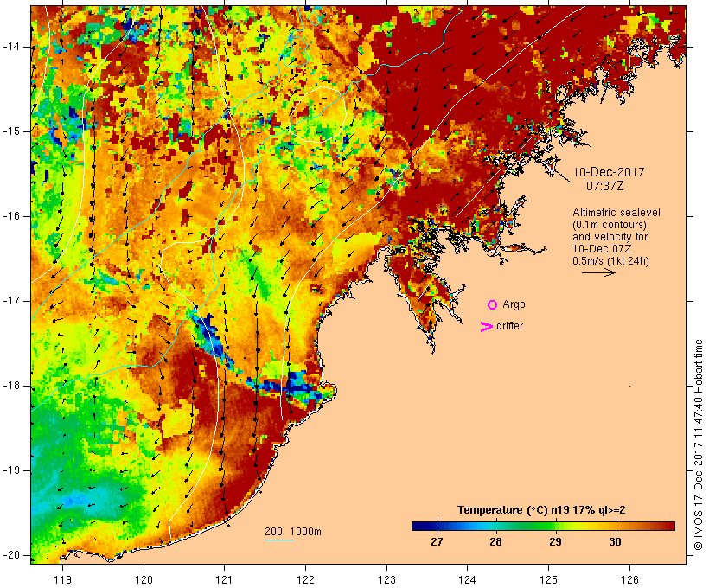709x588 pixels.
Task: Click the '0.5m/s (1kt 24h)' text
Action: (610, 261)
